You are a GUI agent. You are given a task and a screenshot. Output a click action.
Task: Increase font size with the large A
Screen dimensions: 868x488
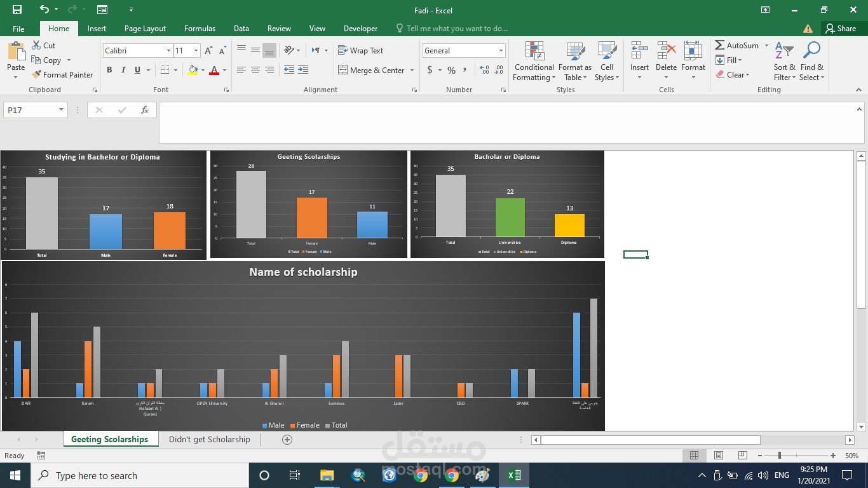click(208, 51)
